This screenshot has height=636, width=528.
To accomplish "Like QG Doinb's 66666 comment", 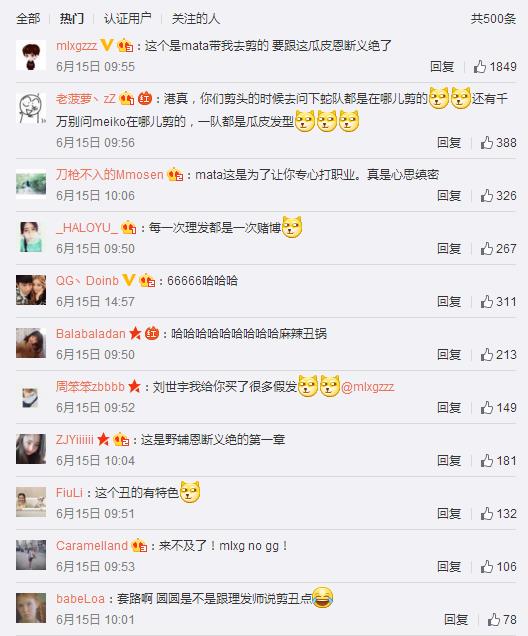I will click(487, 301).
